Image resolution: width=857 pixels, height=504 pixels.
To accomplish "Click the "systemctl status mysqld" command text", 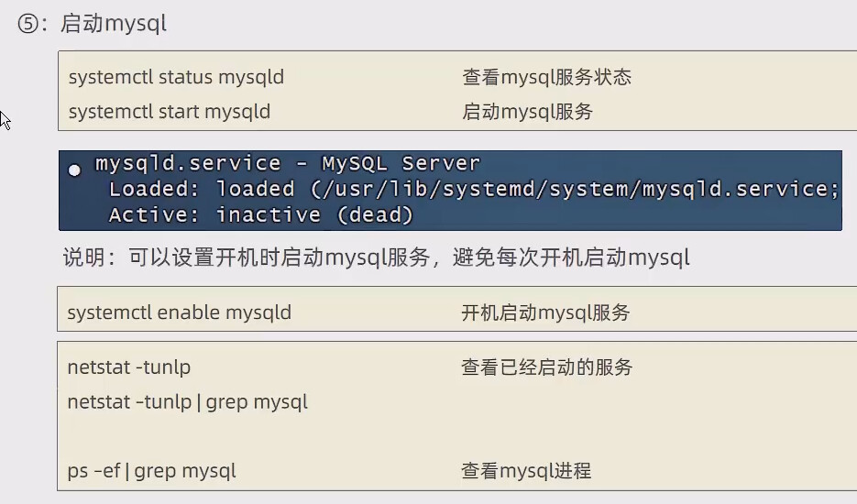I will (176, 77).
